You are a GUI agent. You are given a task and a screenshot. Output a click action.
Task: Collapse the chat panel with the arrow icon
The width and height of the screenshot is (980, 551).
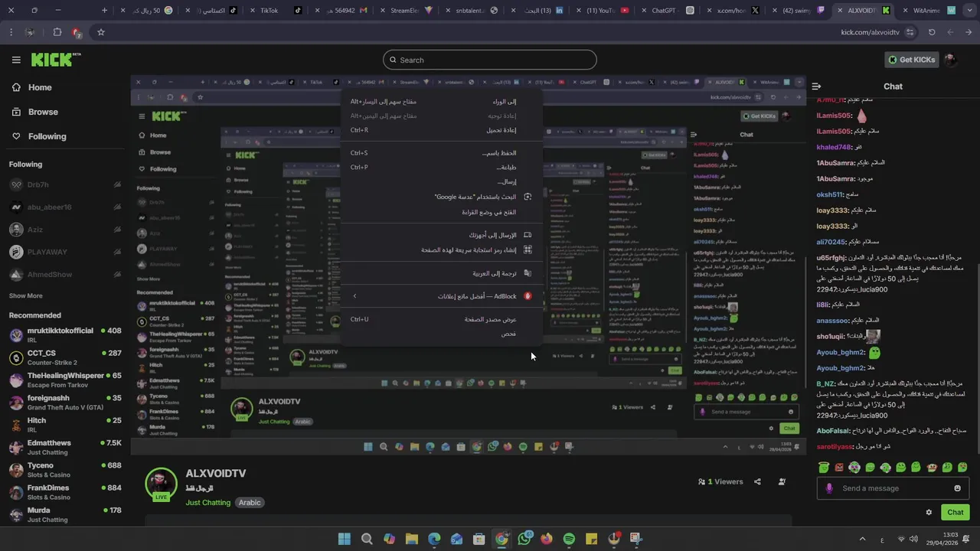point(816,86)
